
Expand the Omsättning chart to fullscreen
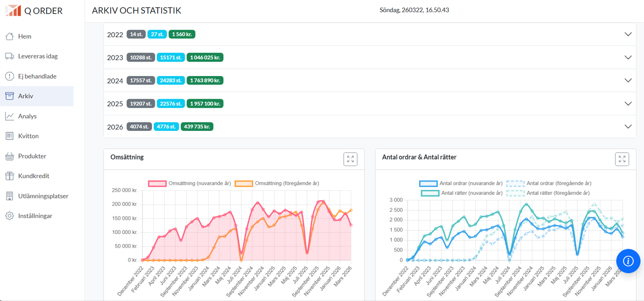pos(350,159)
